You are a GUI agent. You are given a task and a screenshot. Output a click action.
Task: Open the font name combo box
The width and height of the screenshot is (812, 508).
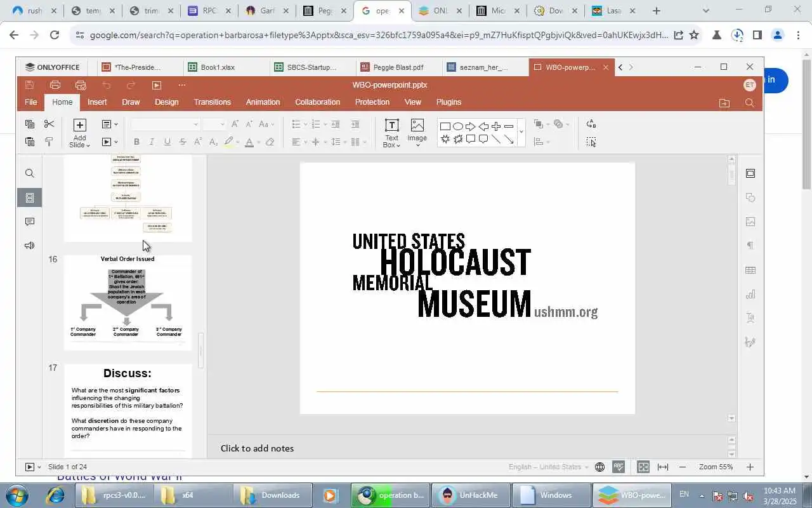click(x=165, y=124)
